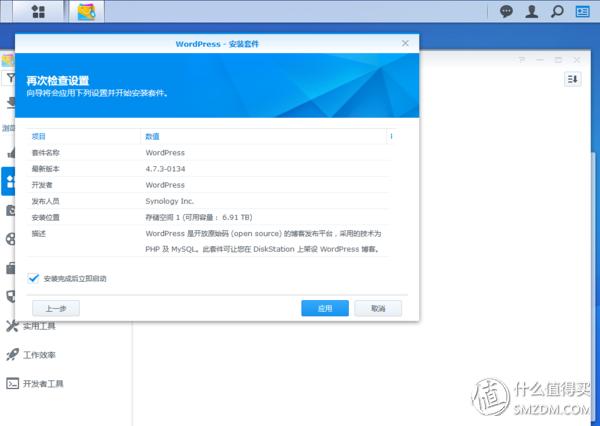Click version value 4.7.3-0134
600x426 pixels.
165,169
